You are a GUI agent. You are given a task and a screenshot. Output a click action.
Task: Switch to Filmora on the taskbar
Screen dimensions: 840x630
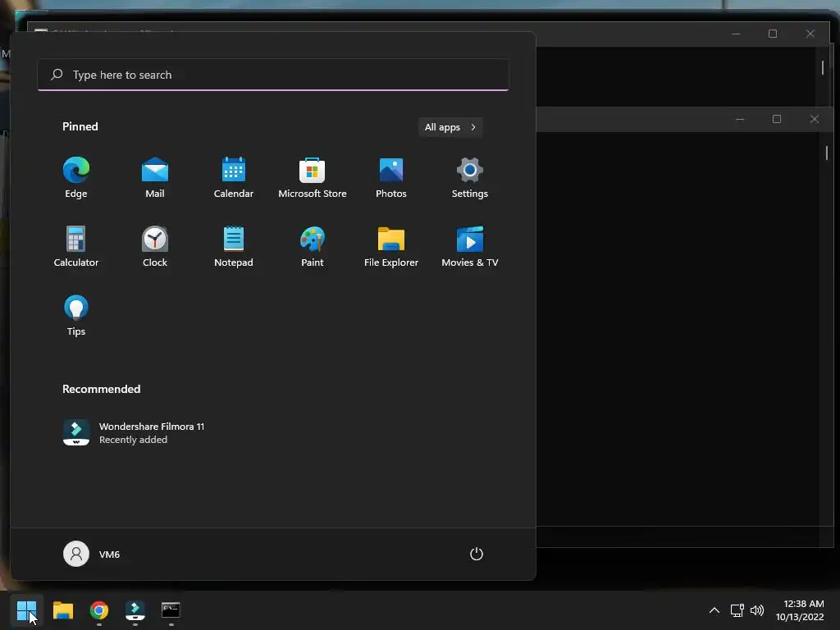(x=135, y=610)
